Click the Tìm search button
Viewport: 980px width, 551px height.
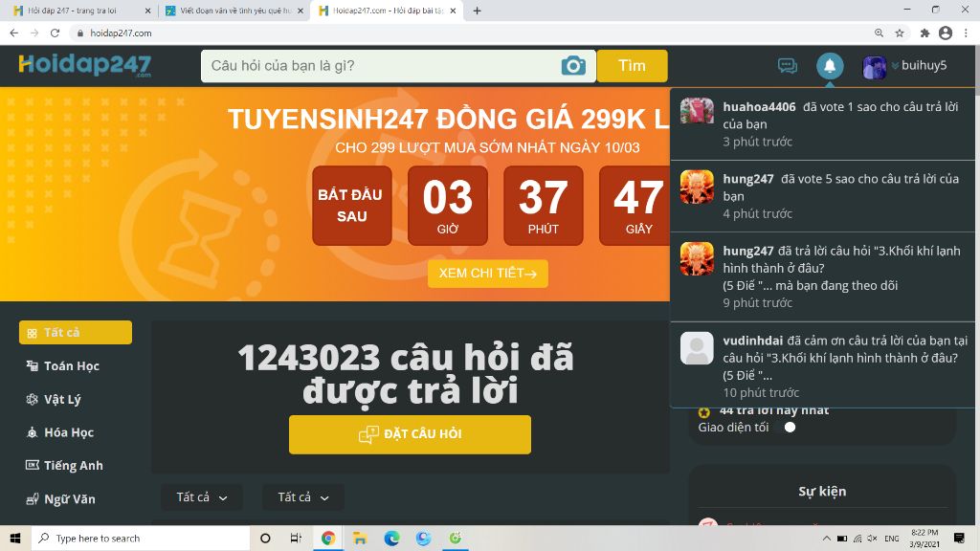(632, 66)
